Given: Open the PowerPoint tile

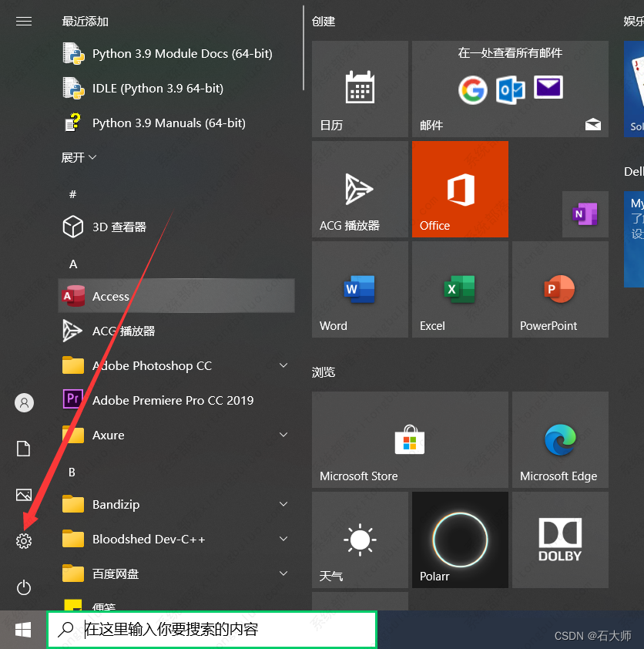Looking at the screenshot, I should coord(560,289).
